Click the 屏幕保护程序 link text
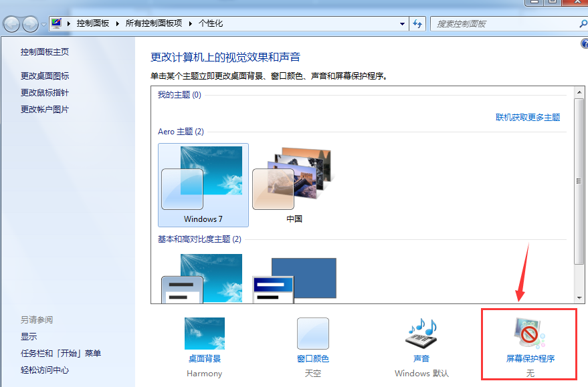 (x=530, y=359)
